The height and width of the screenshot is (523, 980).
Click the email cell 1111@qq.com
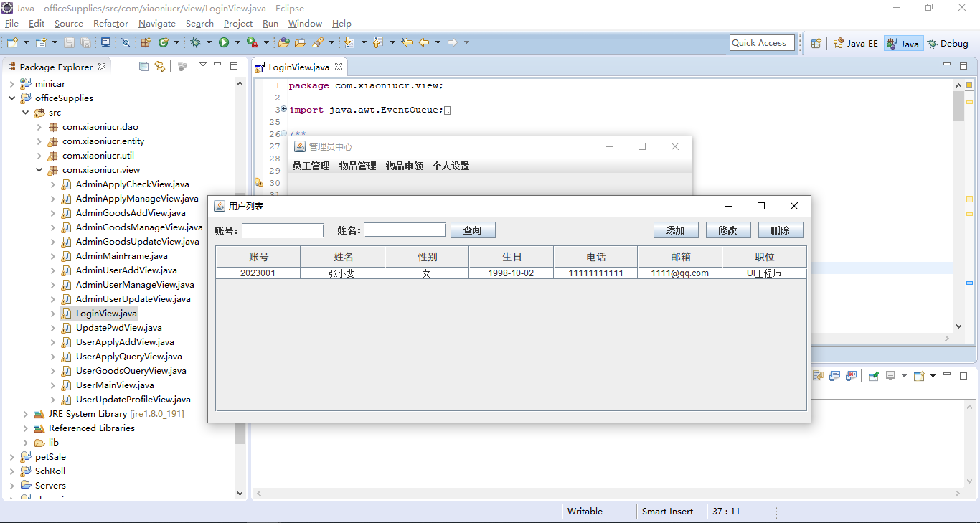pos(679,273)
